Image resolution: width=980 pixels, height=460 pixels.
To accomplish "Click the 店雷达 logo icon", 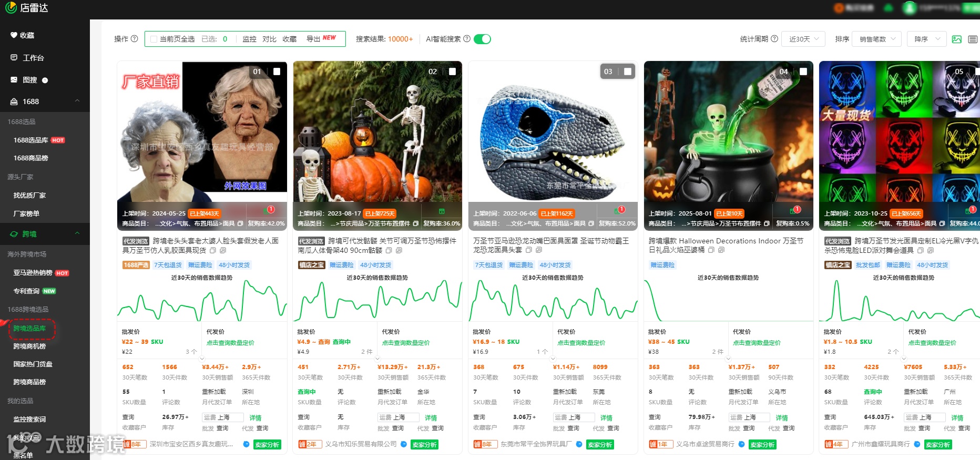I will coord(11,8).
